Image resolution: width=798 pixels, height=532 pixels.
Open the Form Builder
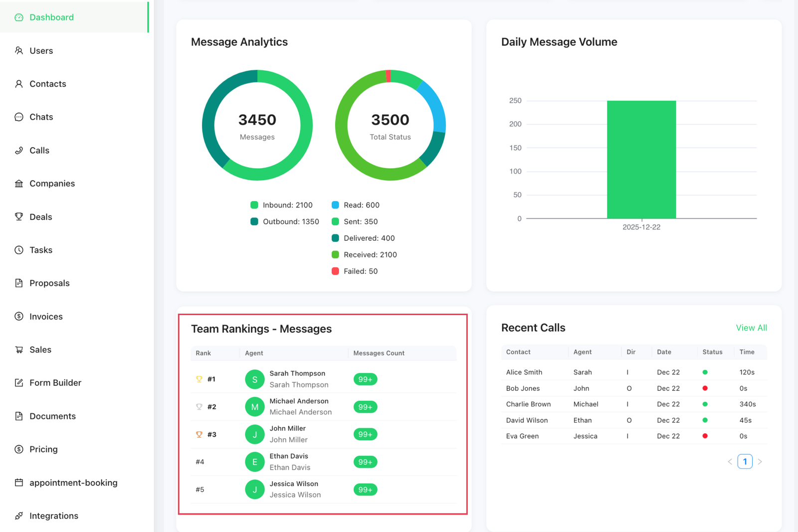(55, 382)
